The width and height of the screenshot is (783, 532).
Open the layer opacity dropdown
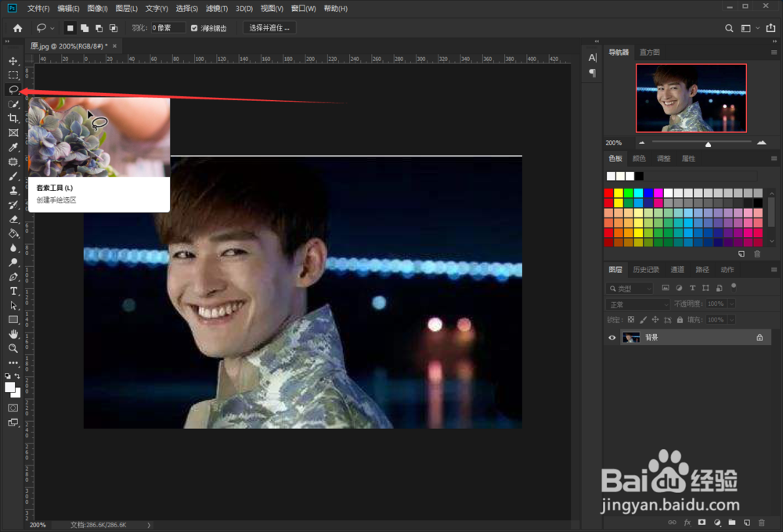731,304
